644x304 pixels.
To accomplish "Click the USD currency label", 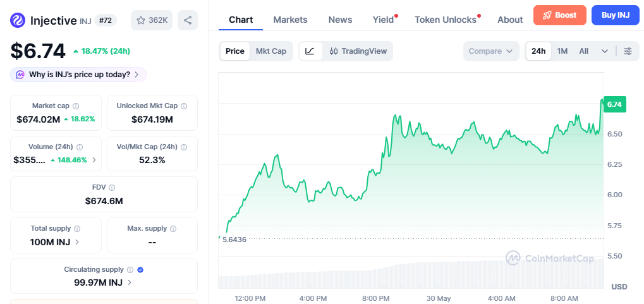I will 619,287.
